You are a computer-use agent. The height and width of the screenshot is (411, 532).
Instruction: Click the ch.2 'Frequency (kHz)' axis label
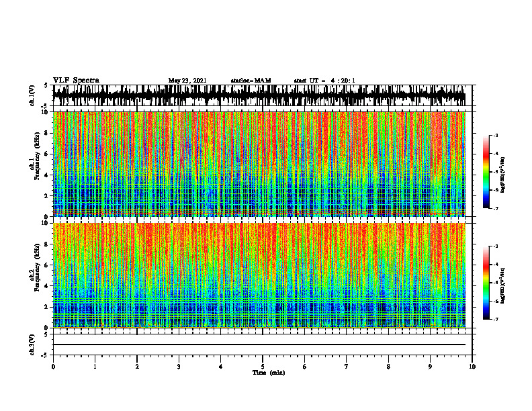click(x=37, y=267)
